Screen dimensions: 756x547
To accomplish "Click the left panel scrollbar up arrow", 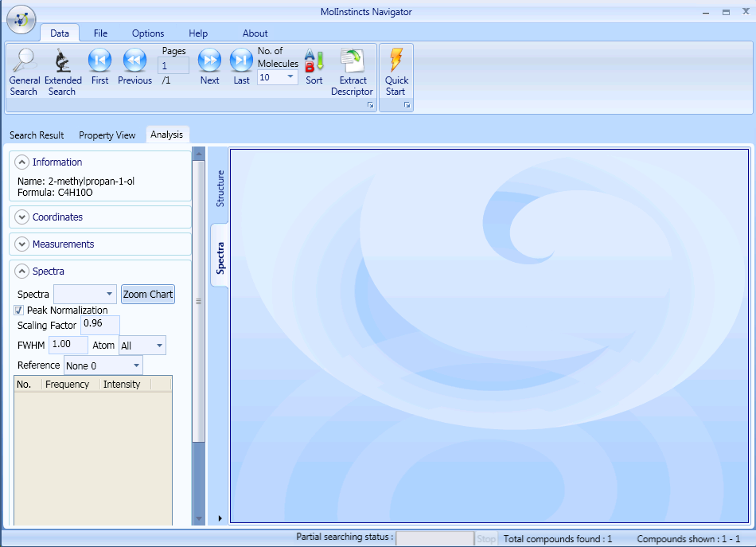I will click(x=198, y=154).
